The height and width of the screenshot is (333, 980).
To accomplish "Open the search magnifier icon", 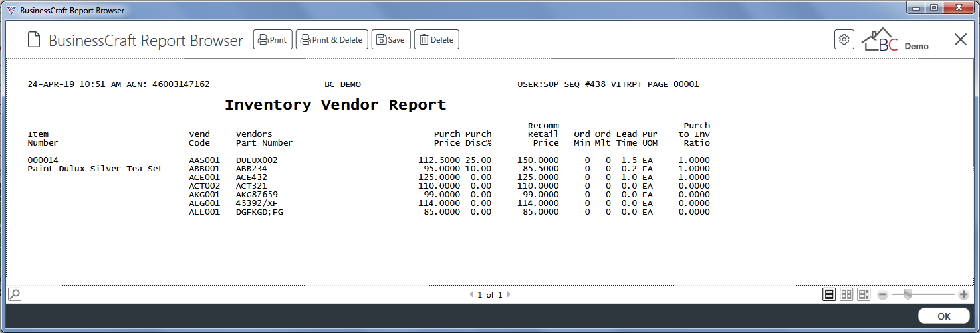I will (15, 294).
